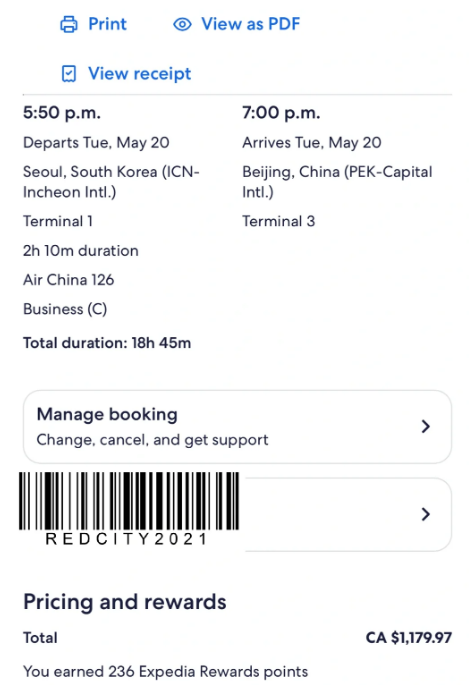Expand Manage booking using its chevron arrow
Image resolution: width=469 pixels, height=685 pixels.
coord(426,426)
